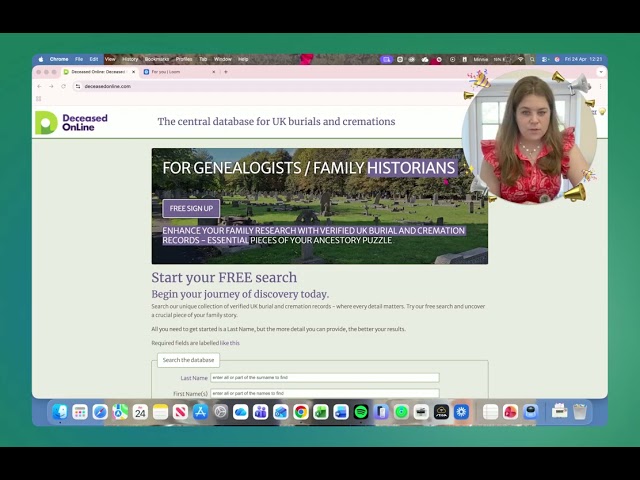Open the Chrome three-dot menu
The height and width of the screenshot is (480, 640).
[600, 86]
